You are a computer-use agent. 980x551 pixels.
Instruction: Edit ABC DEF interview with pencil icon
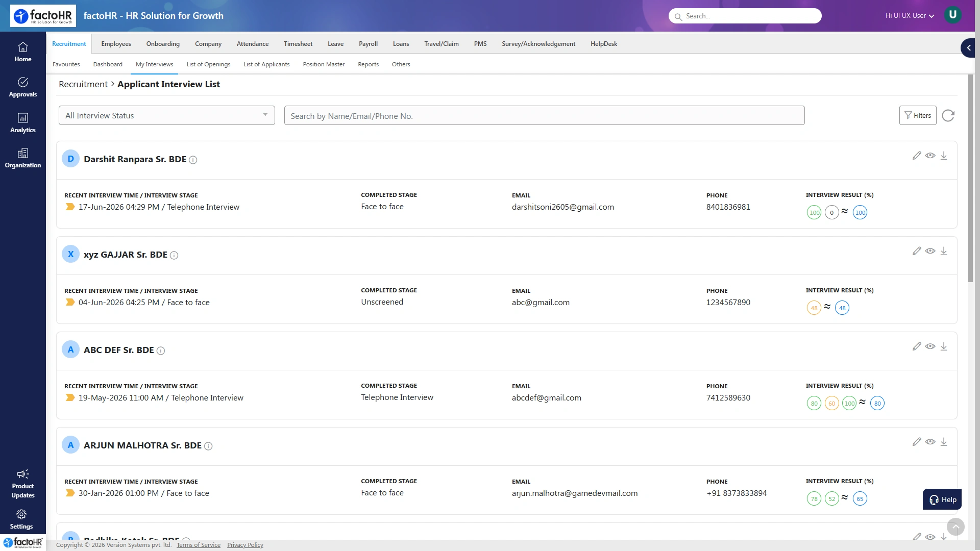click(917, 346)
